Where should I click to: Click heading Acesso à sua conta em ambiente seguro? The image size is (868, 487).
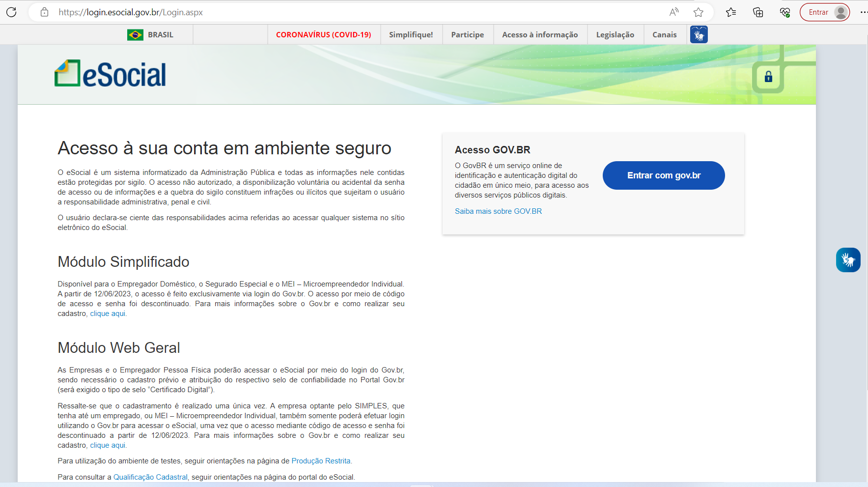[x=224, y=148]
